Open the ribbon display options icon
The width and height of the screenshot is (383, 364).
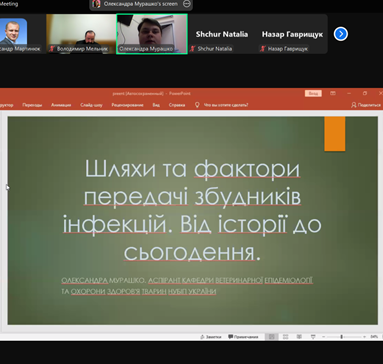[x=333, y=93]
